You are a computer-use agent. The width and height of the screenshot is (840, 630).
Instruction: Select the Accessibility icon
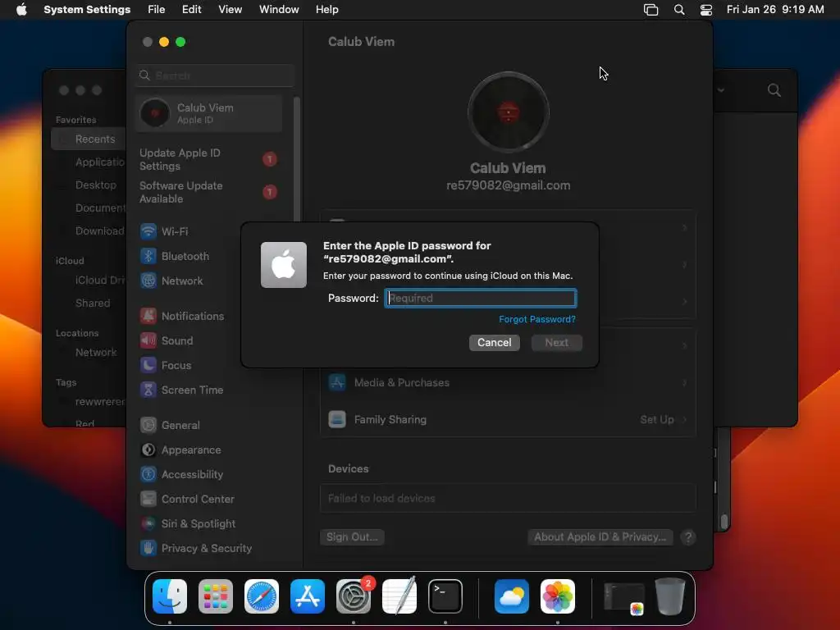(148, 475)
